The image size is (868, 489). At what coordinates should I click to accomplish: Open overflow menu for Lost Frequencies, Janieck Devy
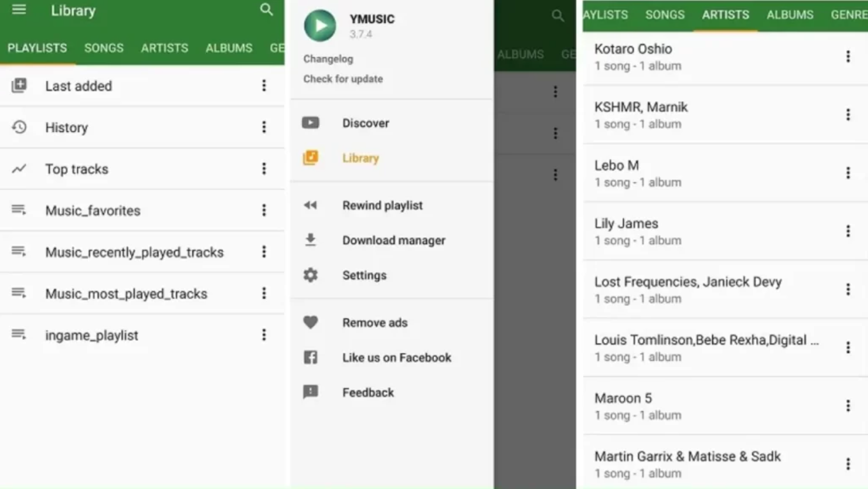click(x=848, y=289)
